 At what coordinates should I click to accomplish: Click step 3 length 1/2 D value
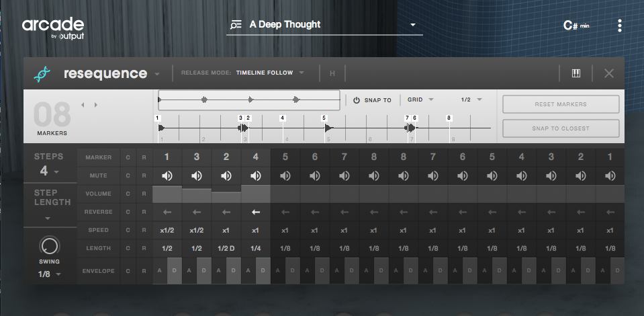226,249
